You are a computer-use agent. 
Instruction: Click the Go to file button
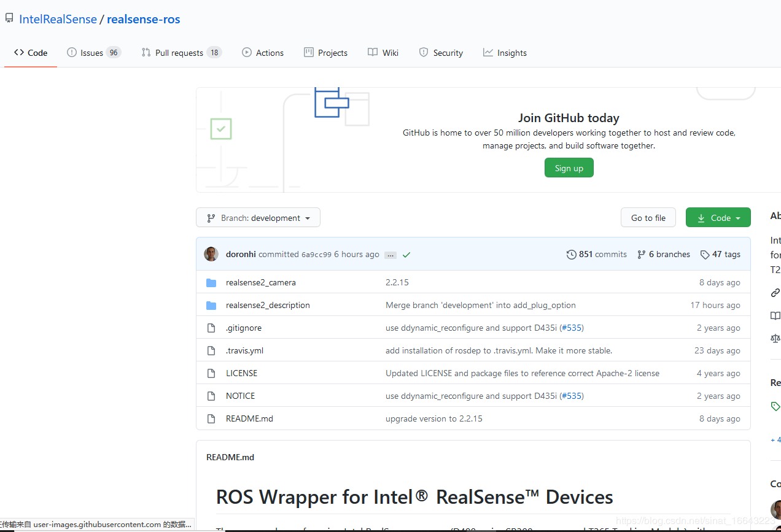(x=648, y=217)
